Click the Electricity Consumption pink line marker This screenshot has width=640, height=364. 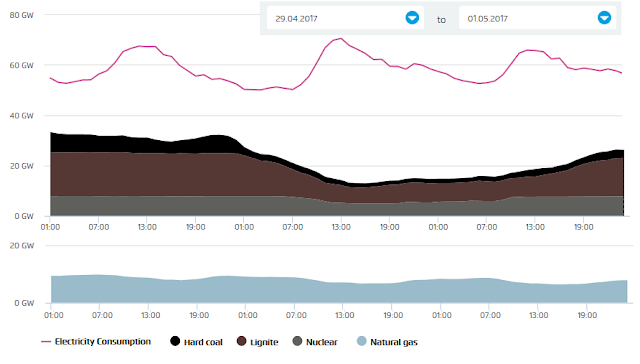coord(46,342)
